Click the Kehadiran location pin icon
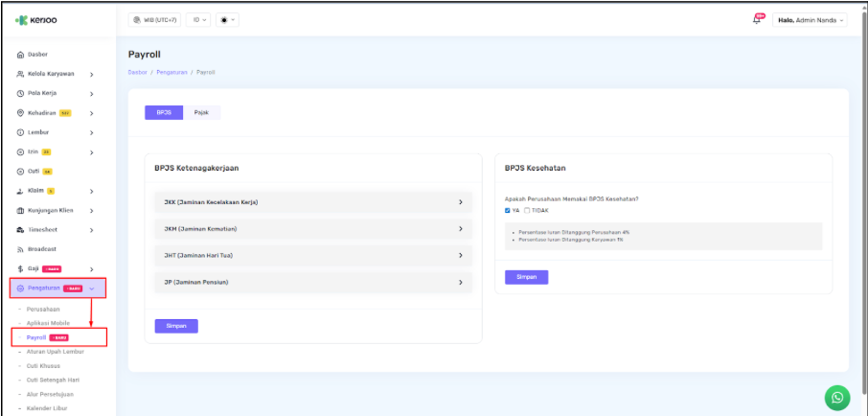Image resolution: width=868 pixels, height=416 pixels. pyautogui.click(x=21, y=113)
